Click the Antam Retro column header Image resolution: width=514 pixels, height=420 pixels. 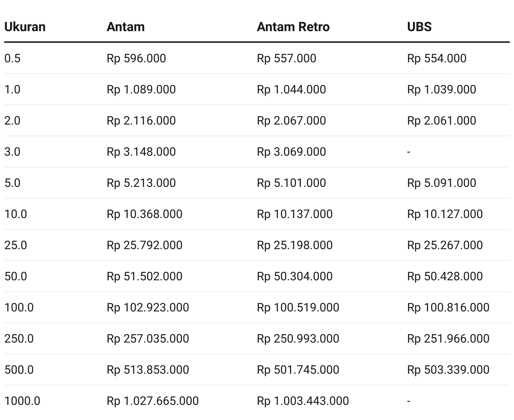tap(293, 27)
